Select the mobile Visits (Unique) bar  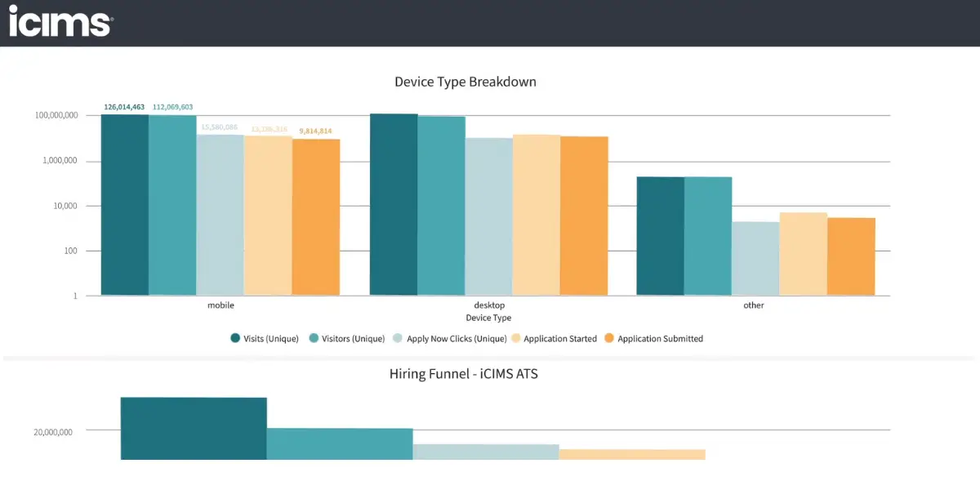pos(125,205)
